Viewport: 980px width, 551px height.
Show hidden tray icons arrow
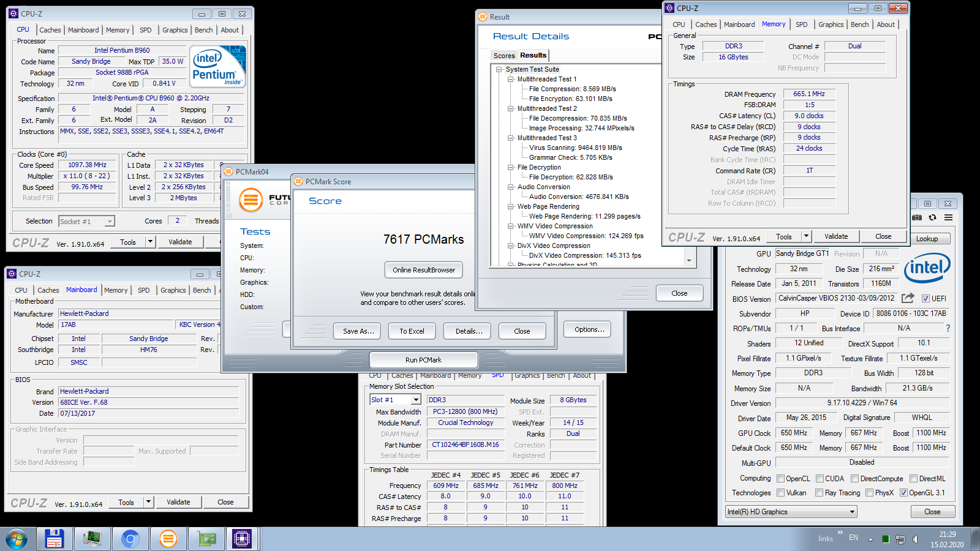coord(870,539)
